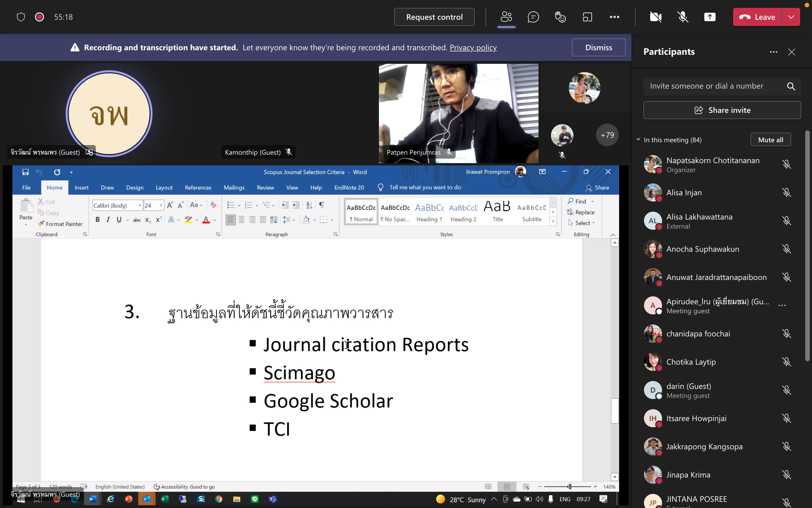Open the References ribbon tab
Image resolution: width=812 pixels, height=508 pixels.
[198, 187]
